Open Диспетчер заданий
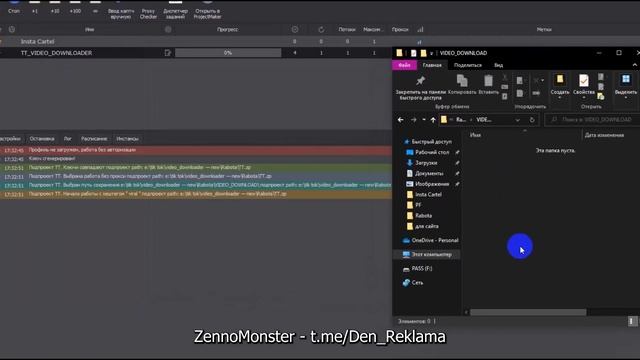640x360 pixels. pyautogui.click(x=176, y=10)
